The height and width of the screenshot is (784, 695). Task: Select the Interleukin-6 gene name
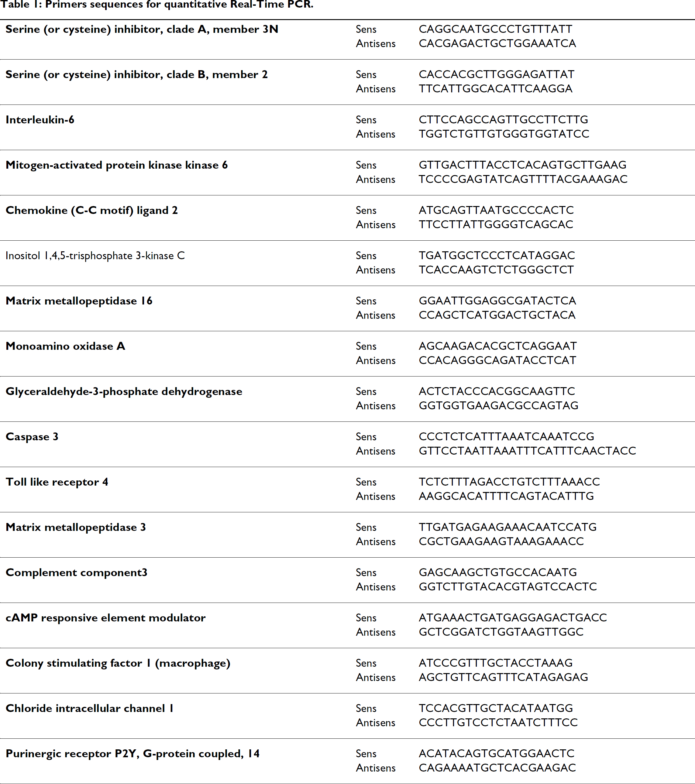[x=40, y=120]
